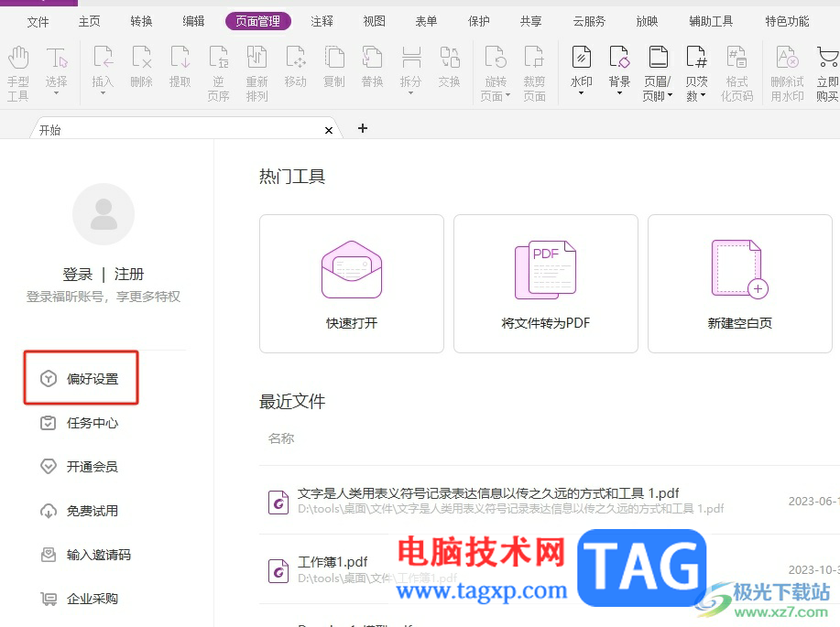Image resolution: width=840 pixels, height=627 pixels.
Task: Click Become a member (开通会员) in sidebar
Action: (x=80, y=467)
